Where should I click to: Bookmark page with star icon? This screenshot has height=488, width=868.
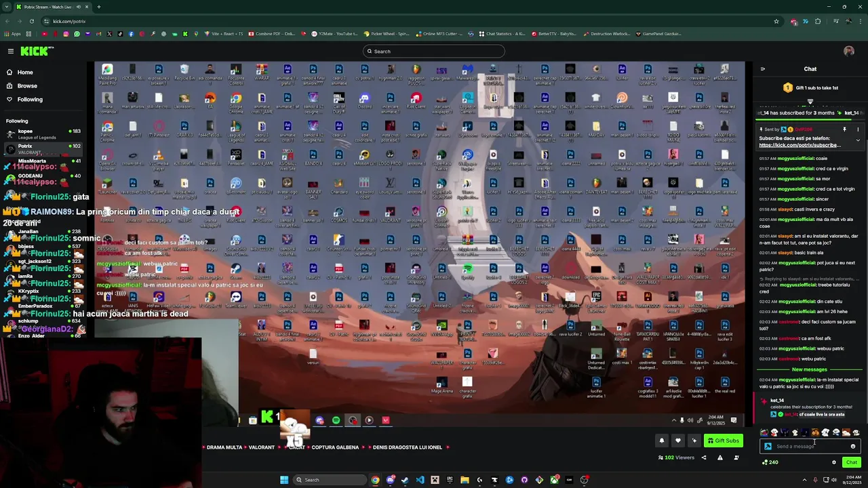776,21
